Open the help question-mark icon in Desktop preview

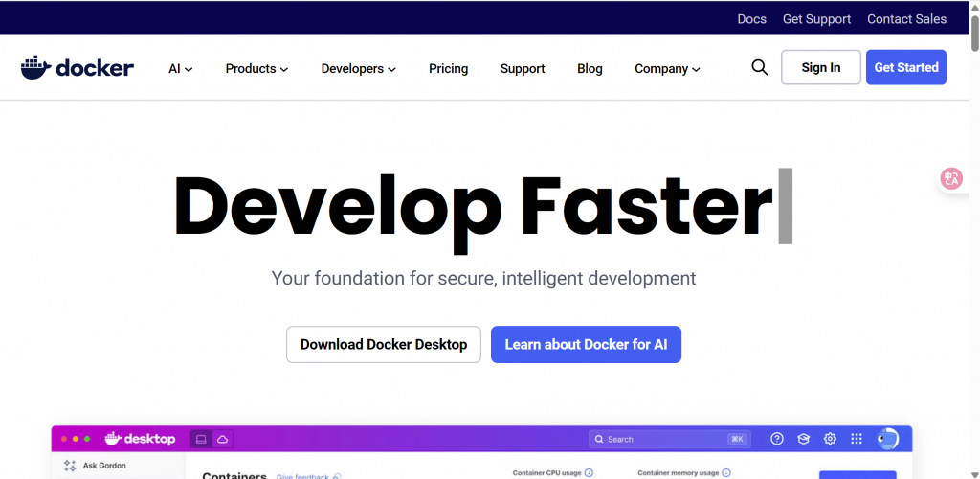[x=777, y=439]
